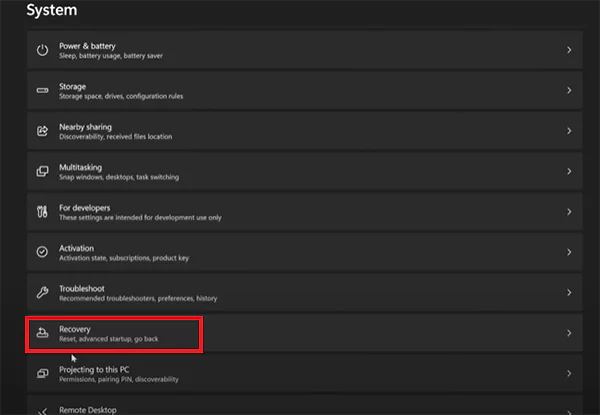The image size is (600, 415).
Task: Click the Projecting to this PC icon
Action: pos(42,373)
